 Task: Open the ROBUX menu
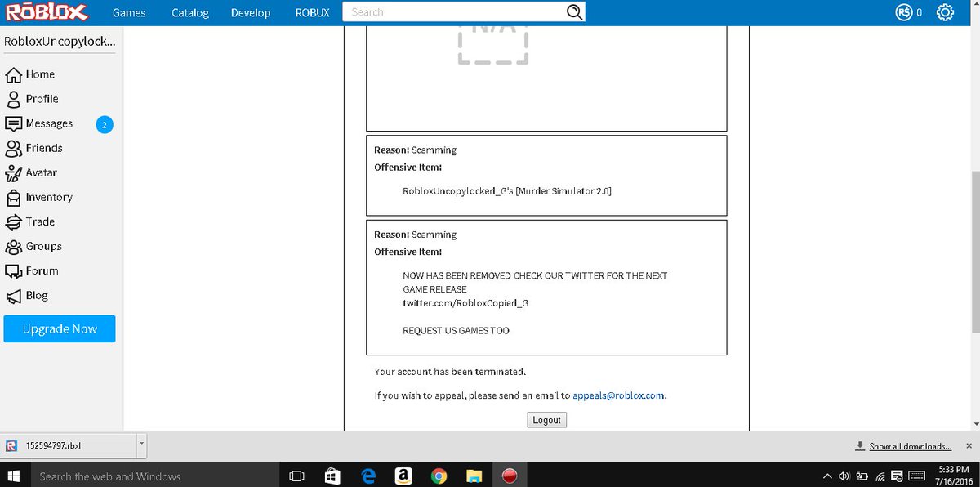313,12
